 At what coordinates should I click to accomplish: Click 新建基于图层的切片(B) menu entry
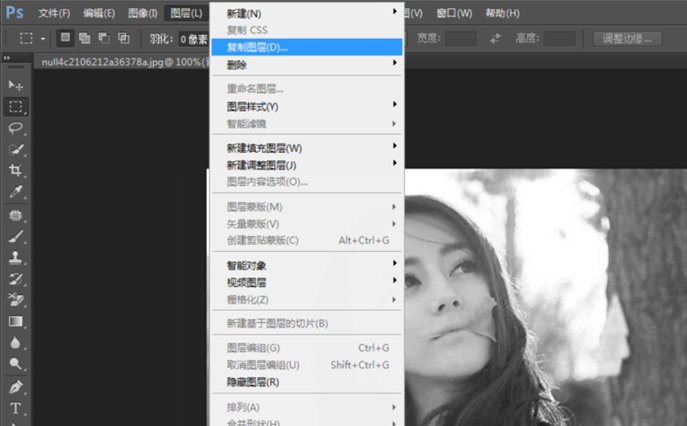pyautogui.click(x=307, y=323)
